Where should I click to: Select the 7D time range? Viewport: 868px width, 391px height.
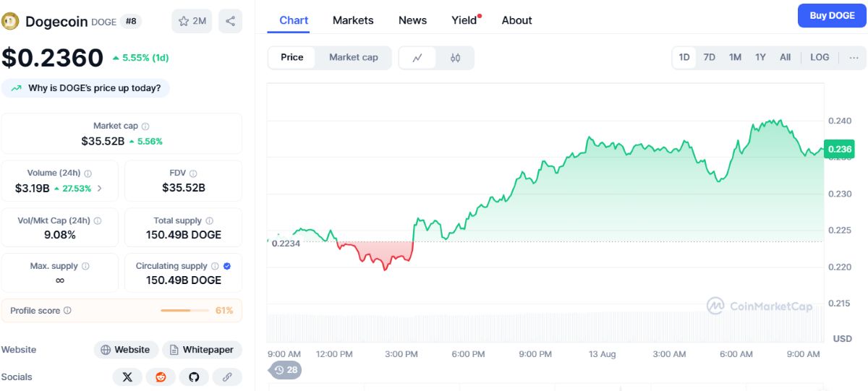710,57
